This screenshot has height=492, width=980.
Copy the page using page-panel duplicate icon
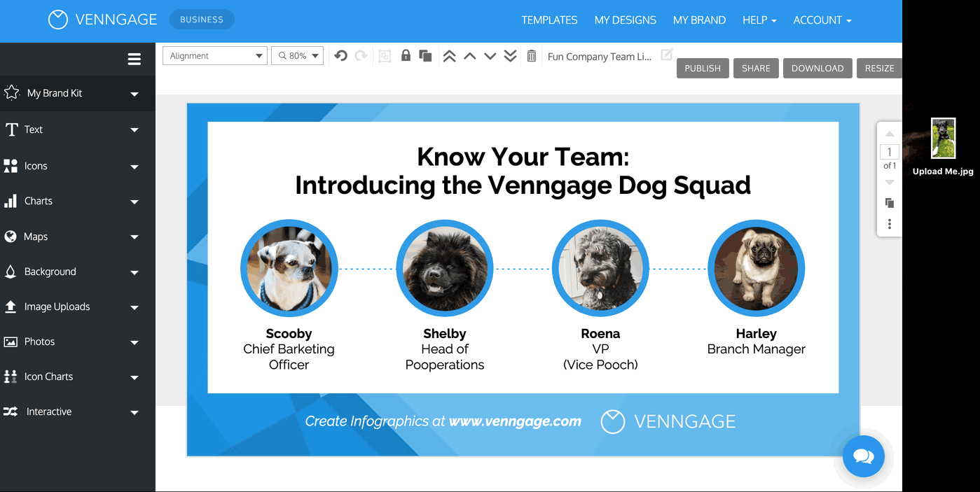pyautogui.click(x=890, y=203)
